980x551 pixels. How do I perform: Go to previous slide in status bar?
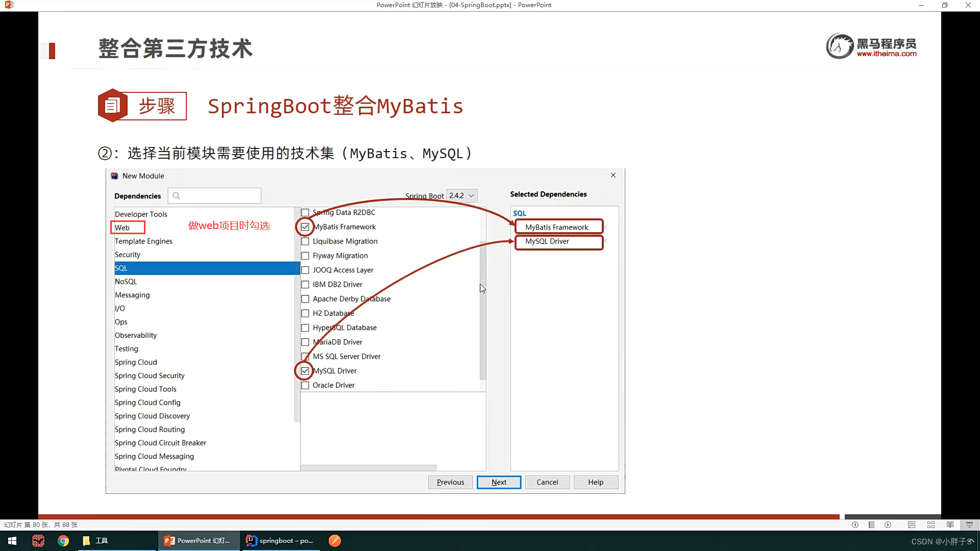pos(855,524)
